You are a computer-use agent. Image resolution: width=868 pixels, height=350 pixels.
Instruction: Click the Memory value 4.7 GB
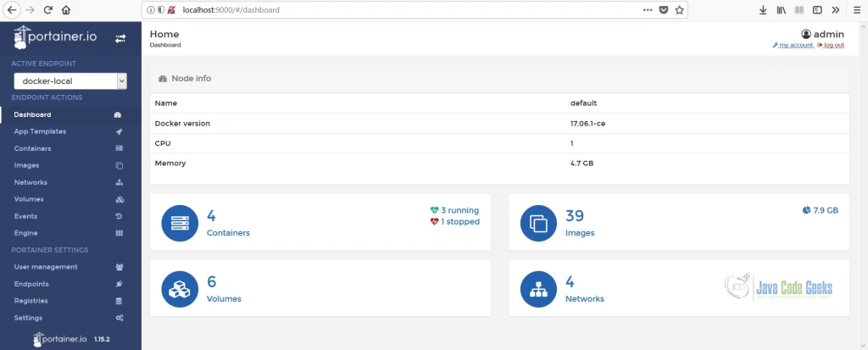click(x=581, y=164)
